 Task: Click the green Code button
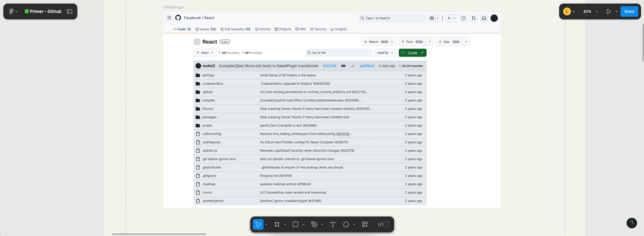[412, 53]
